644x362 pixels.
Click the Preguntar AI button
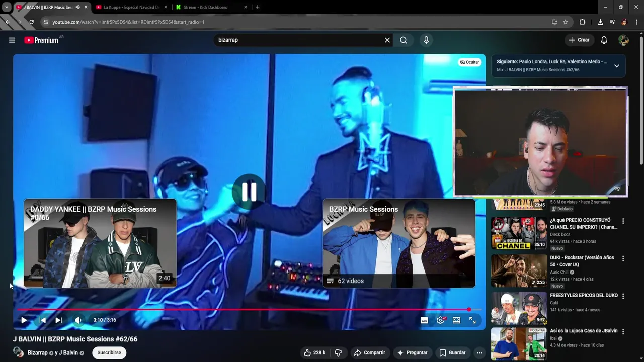[x=412, y=353]
